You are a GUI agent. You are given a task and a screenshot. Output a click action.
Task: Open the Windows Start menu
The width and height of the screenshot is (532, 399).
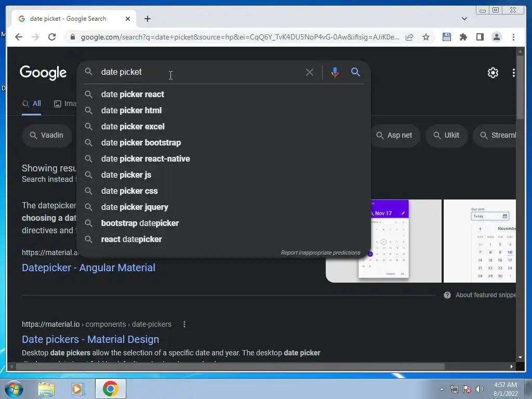coord(14,389)
